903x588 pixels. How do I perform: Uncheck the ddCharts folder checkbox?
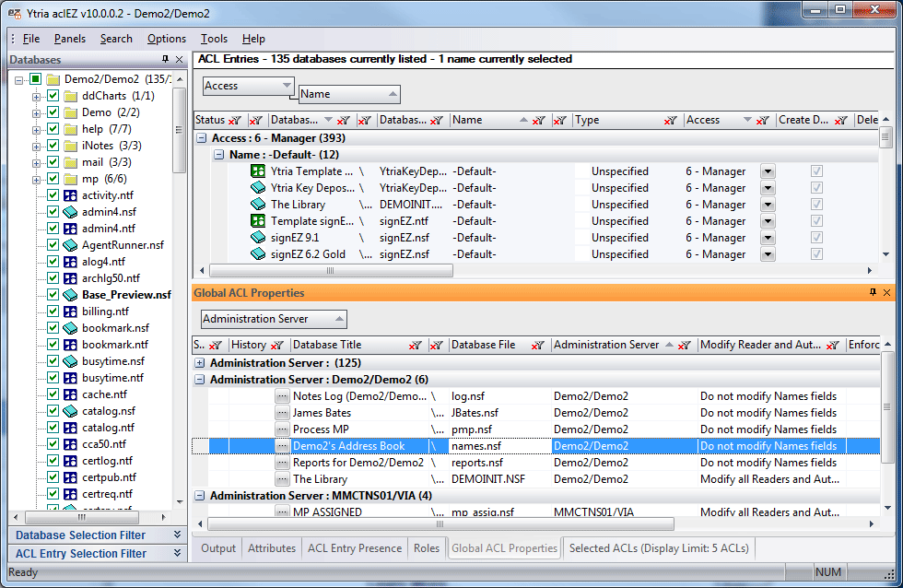(x=53, y=96)
